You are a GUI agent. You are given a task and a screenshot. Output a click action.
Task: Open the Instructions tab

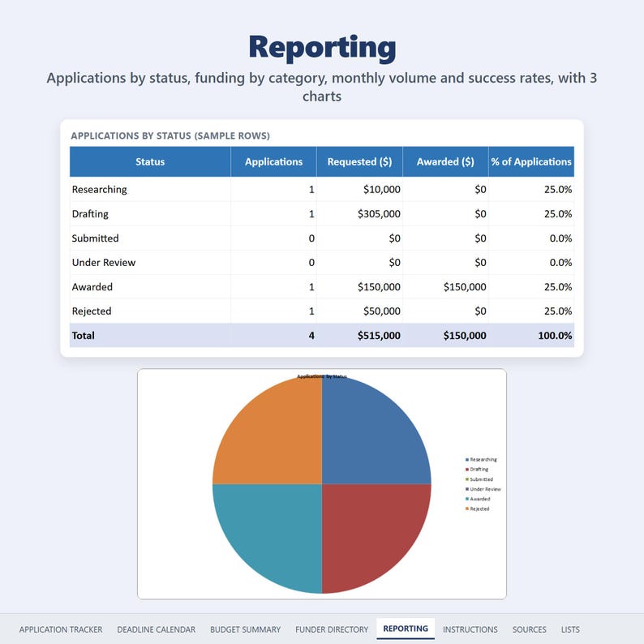coord(470,629)
